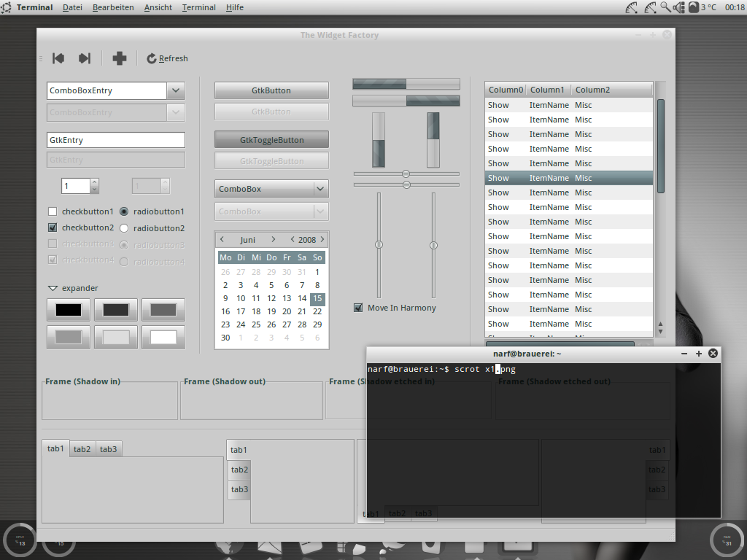Click the tree list vertical scrollbar

(x=660, y=146)
